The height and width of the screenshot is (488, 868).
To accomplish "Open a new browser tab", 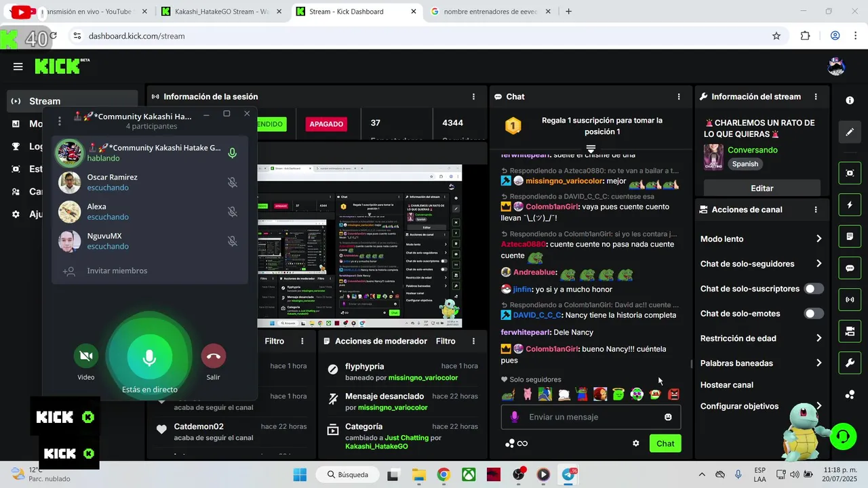I will [x=568, y=12].
